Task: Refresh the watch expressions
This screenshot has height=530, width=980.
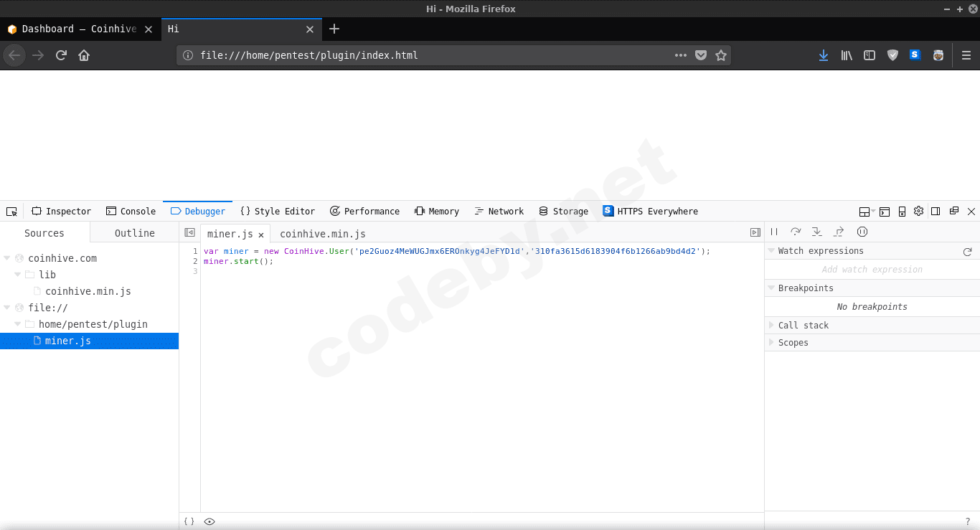Action: coord(967,252)
